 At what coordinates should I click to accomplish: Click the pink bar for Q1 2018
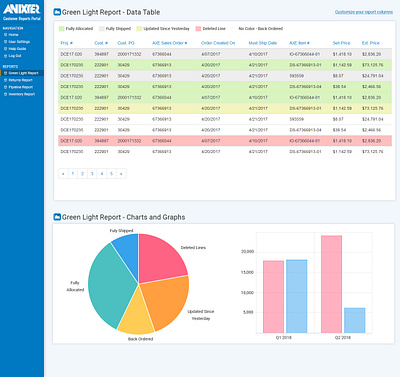(273, 297)
